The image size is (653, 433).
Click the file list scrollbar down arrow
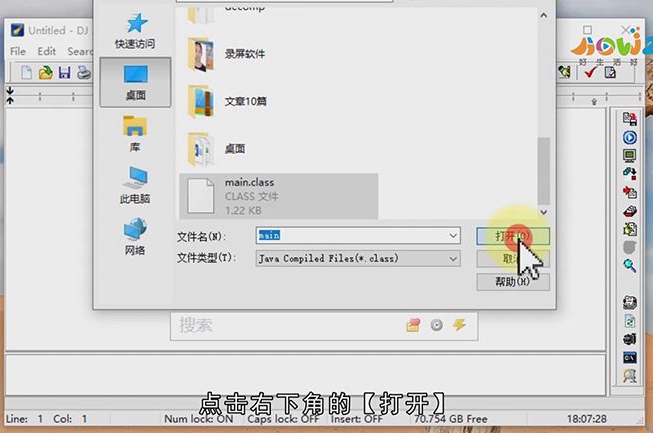[x=543, y=212]
